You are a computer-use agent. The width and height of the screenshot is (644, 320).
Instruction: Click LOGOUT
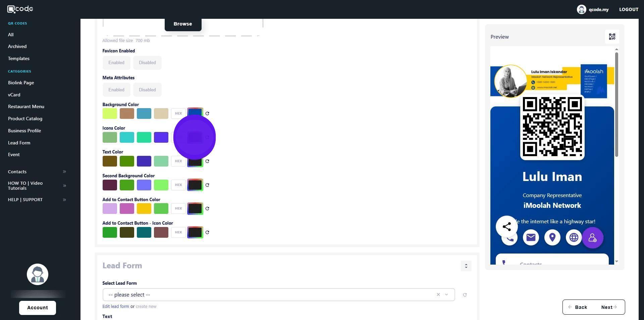(629, 9)
